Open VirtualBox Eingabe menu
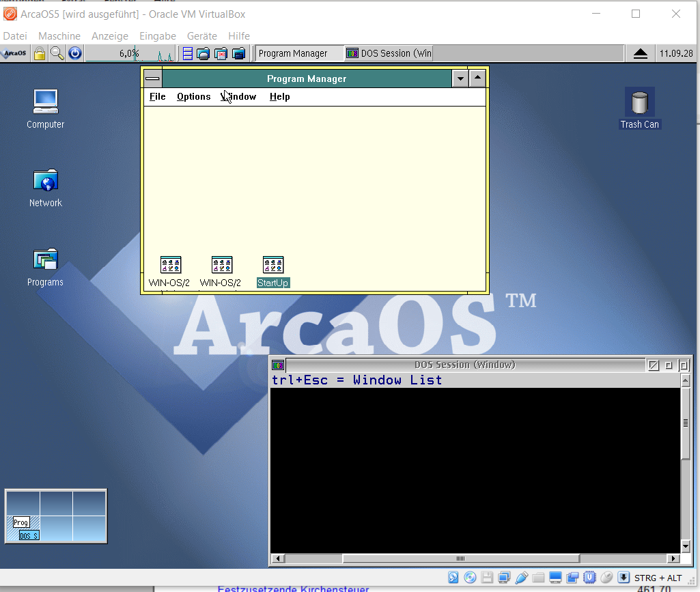This screenshot has height=592, width=700. 158,36
